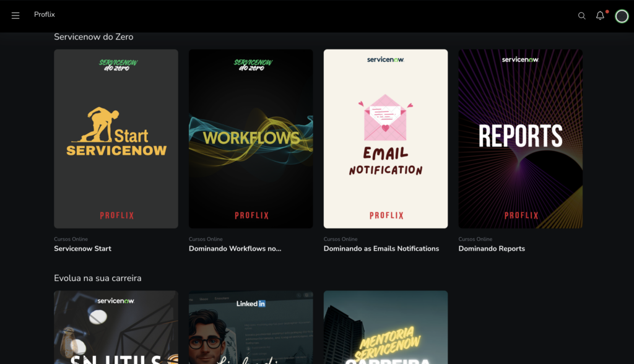Click the Servicenow Start title link

pyautogui.click(x=82, y=249)
